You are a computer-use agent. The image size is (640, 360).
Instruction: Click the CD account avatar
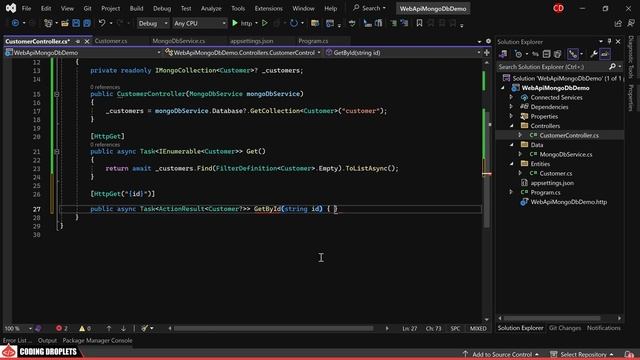558,8
